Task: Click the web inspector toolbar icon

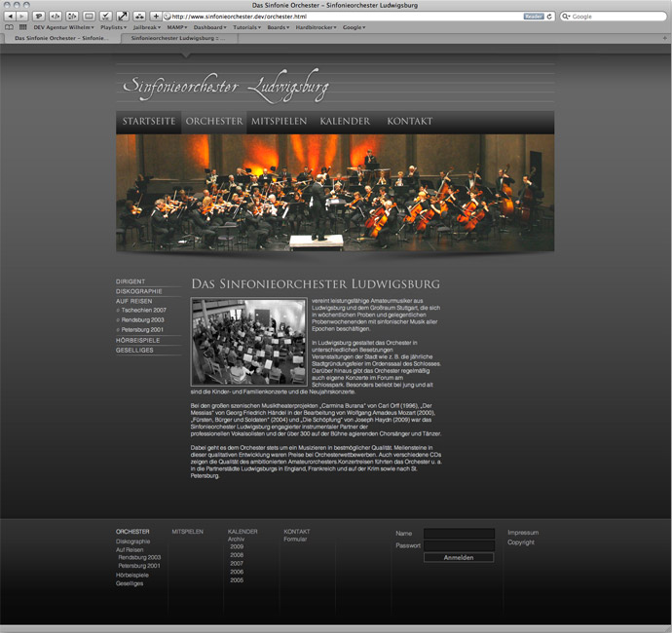Action: pyautogui.click(x=72, y=17)
